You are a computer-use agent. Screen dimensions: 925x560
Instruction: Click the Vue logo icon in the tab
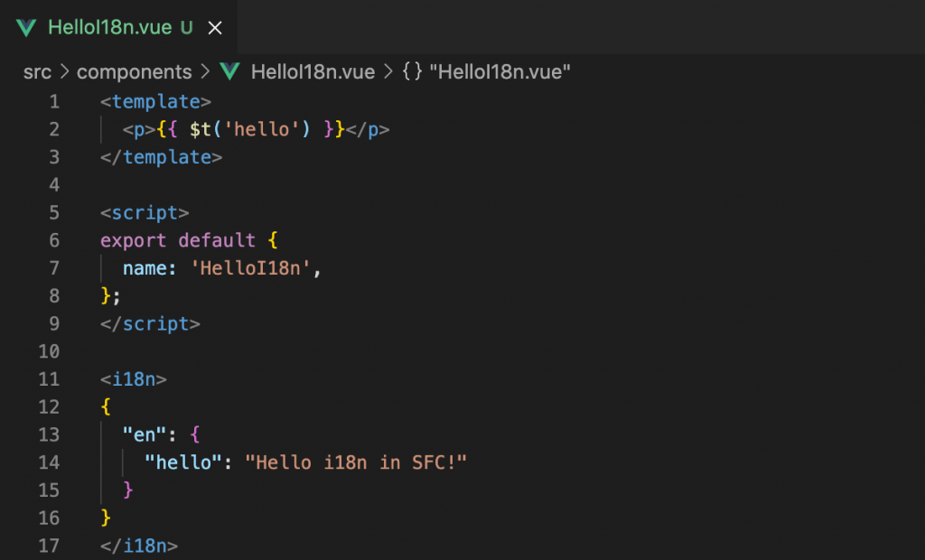point(26,28)
